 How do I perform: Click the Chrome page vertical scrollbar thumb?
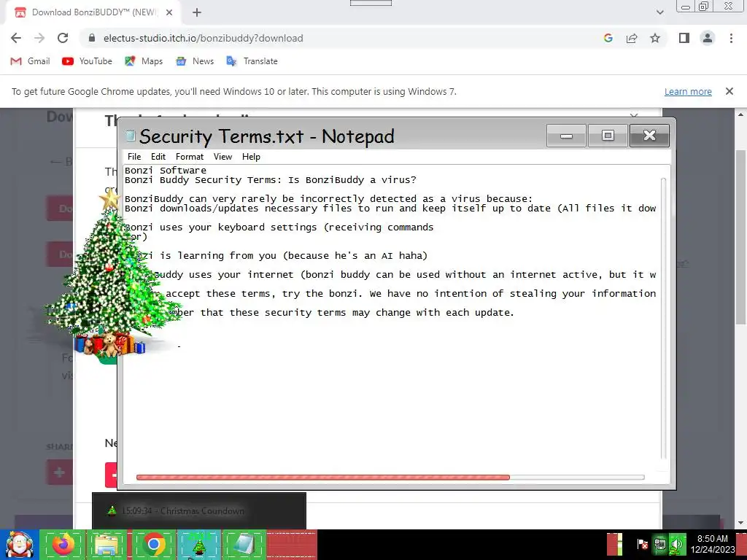(741, 237)
